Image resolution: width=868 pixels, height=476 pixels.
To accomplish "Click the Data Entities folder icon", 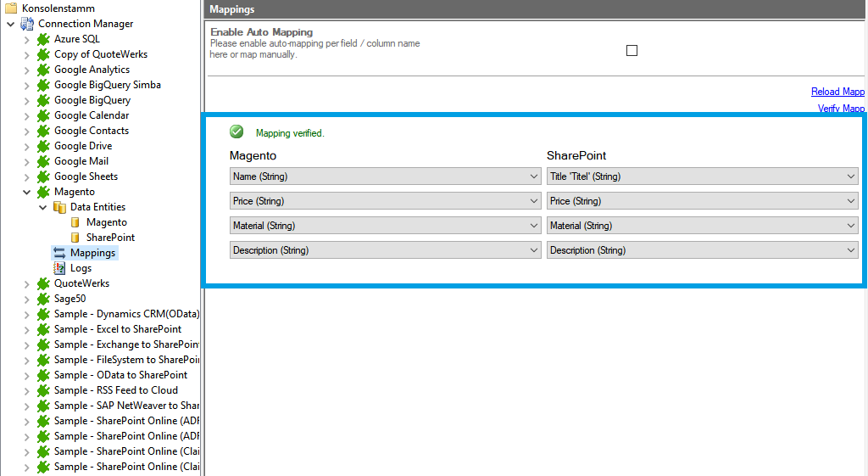I will [59, 207].
